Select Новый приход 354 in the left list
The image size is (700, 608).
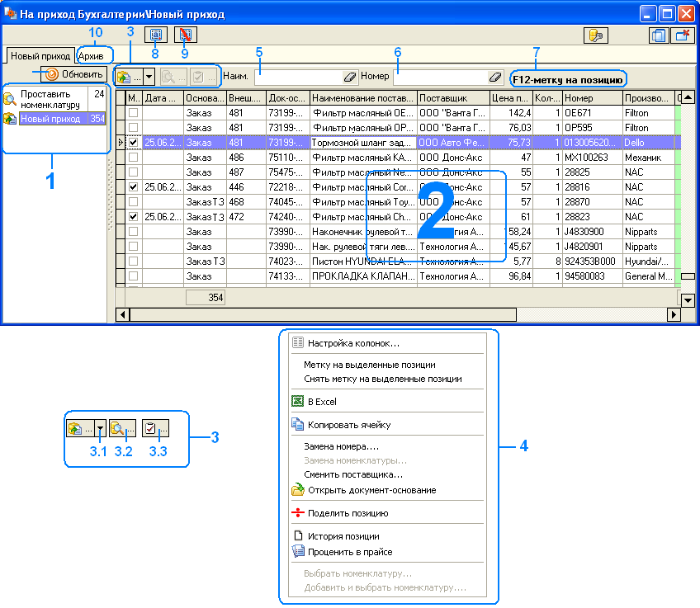pyautogui.click(x=62, y=119)
